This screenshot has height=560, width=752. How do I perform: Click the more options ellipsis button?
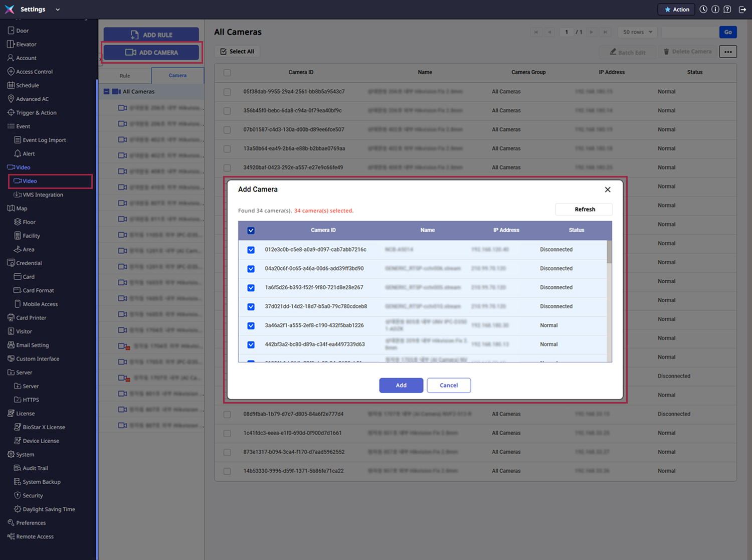tap(728, 52)
